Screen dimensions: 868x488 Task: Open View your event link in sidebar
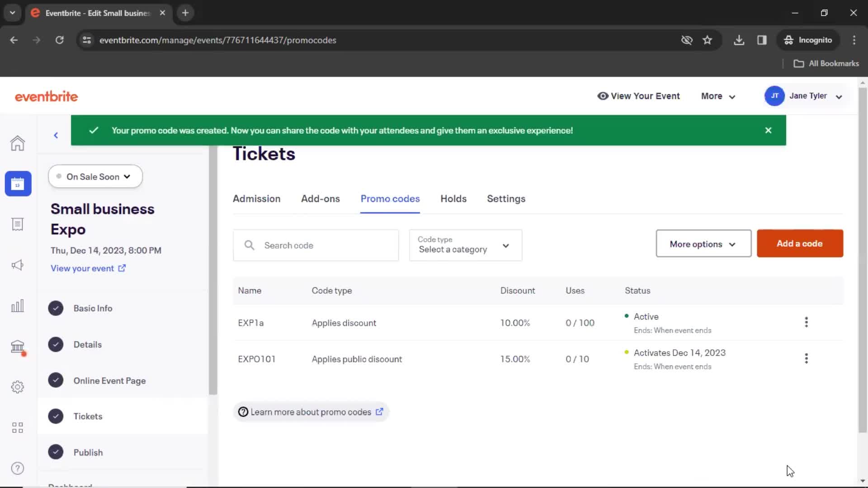pos(88,268)
